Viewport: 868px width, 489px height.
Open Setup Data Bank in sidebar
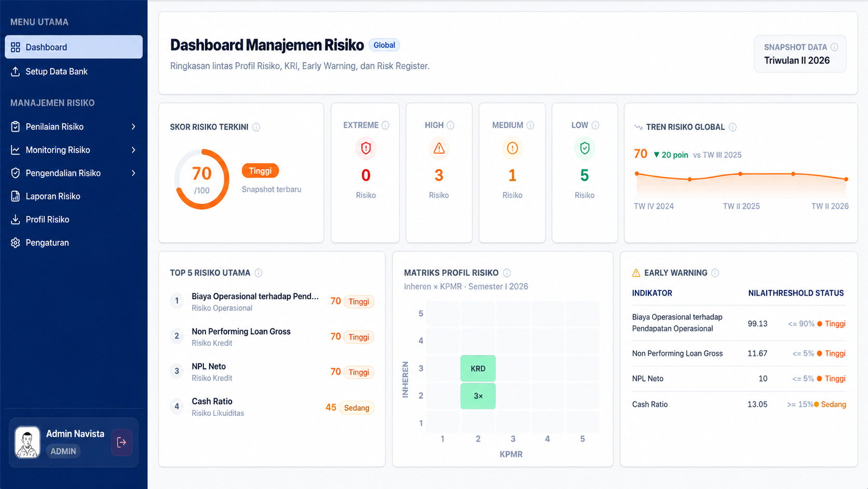(74, 71)
